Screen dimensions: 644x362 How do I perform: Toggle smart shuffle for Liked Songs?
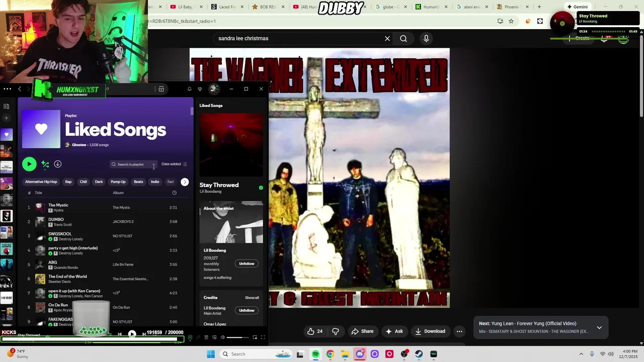click(x=45, y=164)
